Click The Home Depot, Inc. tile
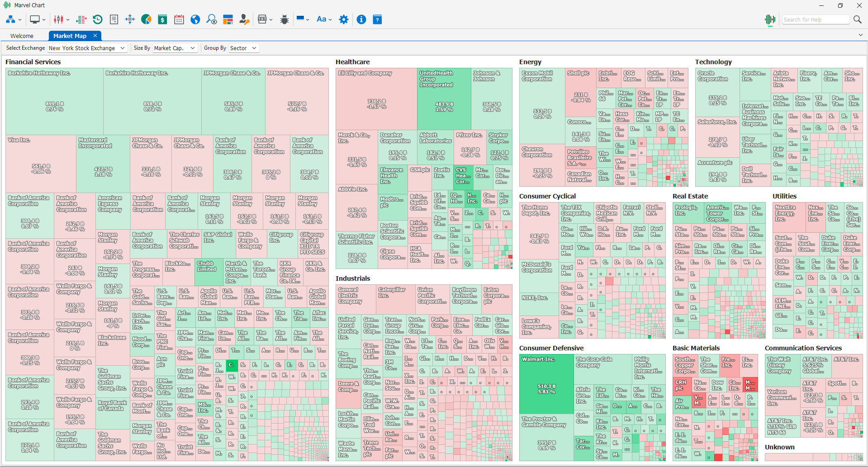The width and height of the screenshot is (868, 467). (539, 231)
